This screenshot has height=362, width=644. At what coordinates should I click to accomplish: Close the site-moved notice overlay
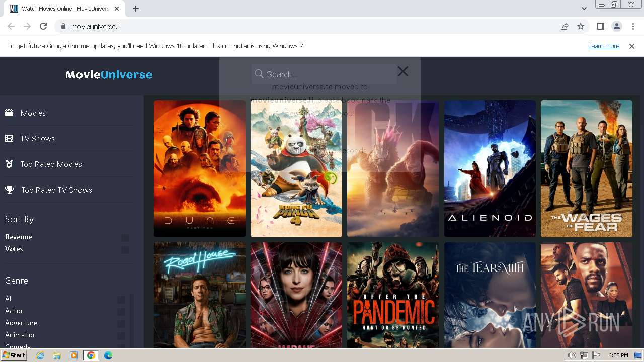(403, 71)
